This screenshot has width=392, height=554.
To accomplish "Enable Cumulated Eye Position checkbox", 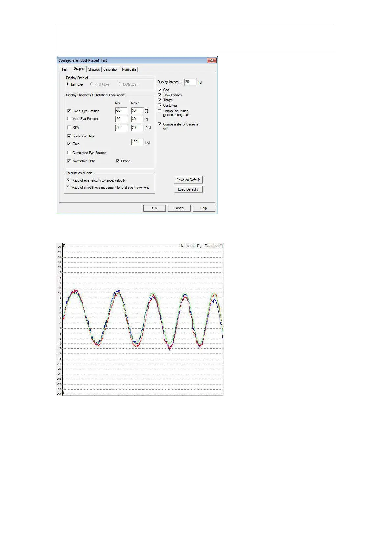I will coord(69,153).
